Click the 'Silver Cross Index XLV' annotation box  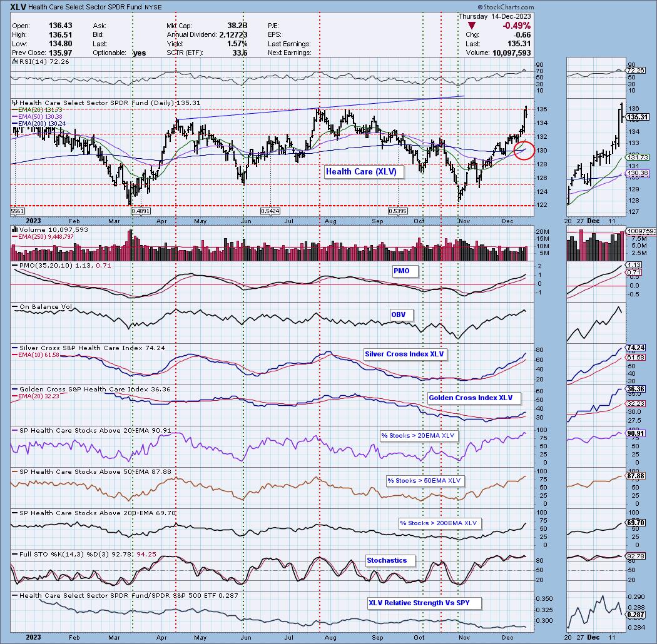[x=405, y=355]
